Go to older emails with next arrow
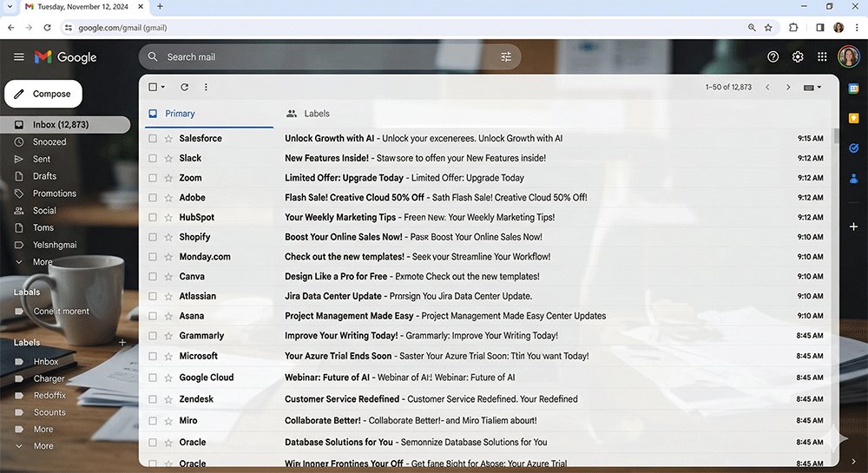This screenshot has width=868, height=473. pyautogui.click(x=788, y=88)
